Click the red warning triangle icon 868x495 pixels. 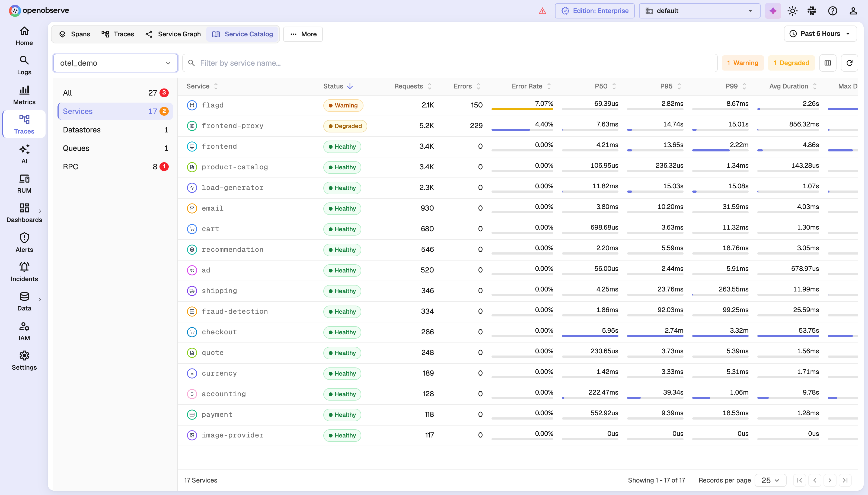[x=542, y=11]
